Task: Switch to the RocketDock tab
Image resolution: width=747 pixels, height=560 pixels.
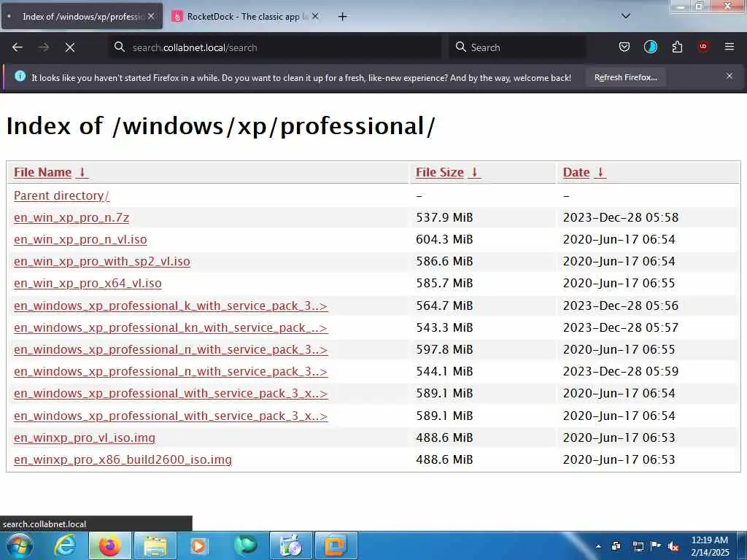Action: pos(245,17)
